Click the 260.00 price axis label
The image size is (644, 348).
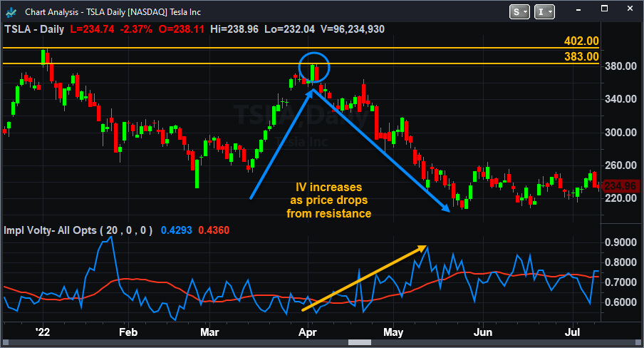[620, 165]
